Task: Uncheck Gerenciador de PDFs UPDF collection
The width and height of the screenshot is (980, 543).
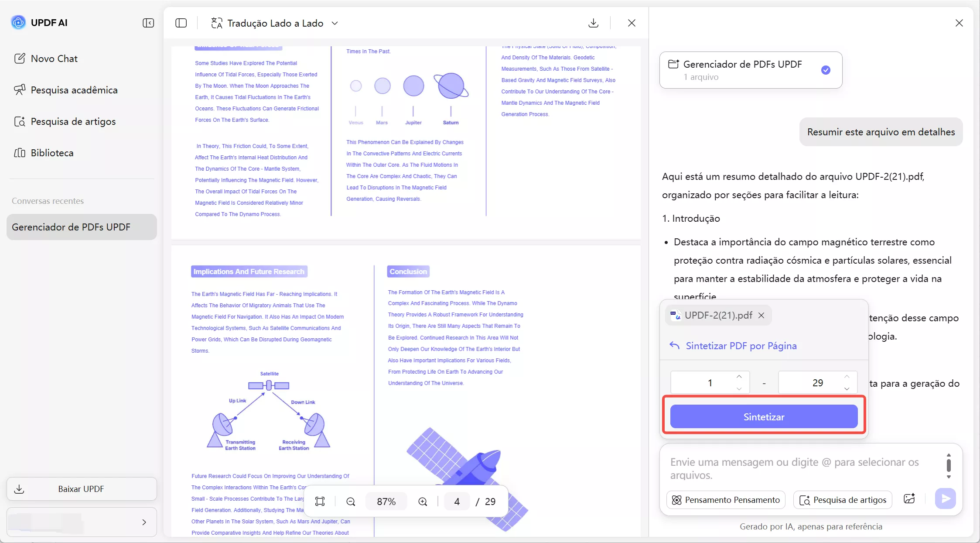Action: click(826, 70)
